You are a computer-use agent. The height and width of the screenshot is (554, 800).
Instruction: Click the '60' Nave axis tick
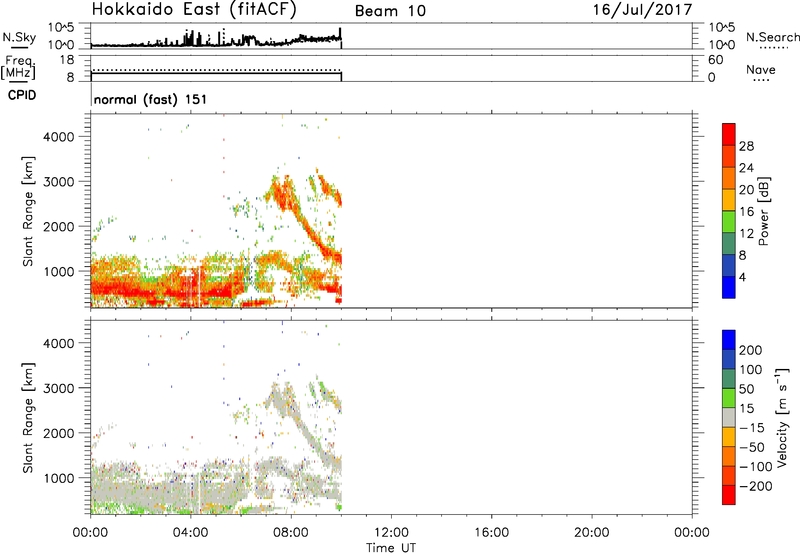point(715,60)
